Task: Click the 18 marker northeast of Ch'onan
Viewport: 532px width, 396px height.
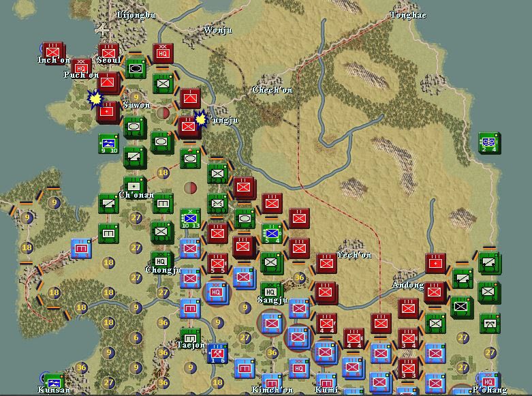Action: 163,172
